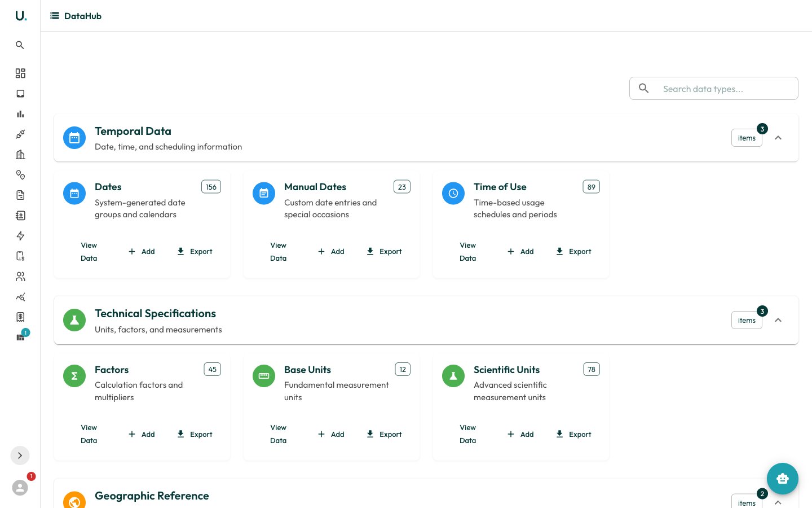View Data for Manual Dates
The width and height of the screenshot is (812, 508).
coord(279,252)
